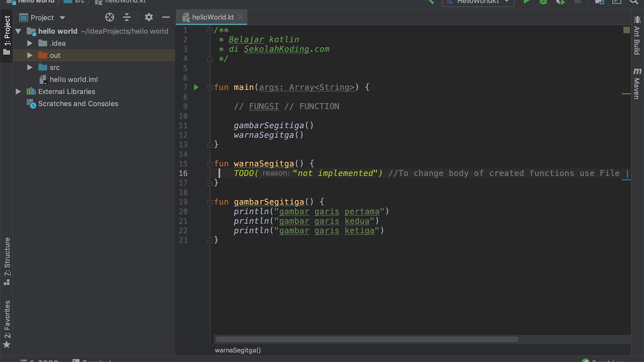Viewport: 644px width, 362px height.
Task: Open the Maven tool window
Action: (x=637, y=83)
